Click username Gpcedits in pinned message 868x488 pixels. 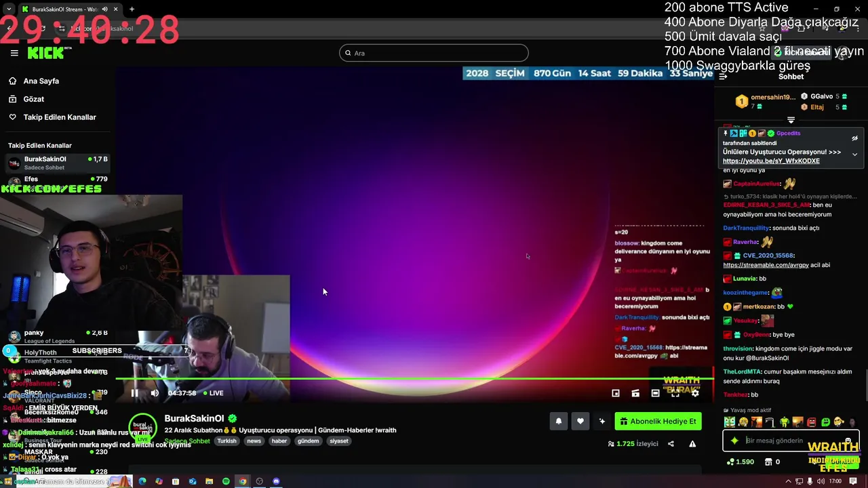coord(788,134)
